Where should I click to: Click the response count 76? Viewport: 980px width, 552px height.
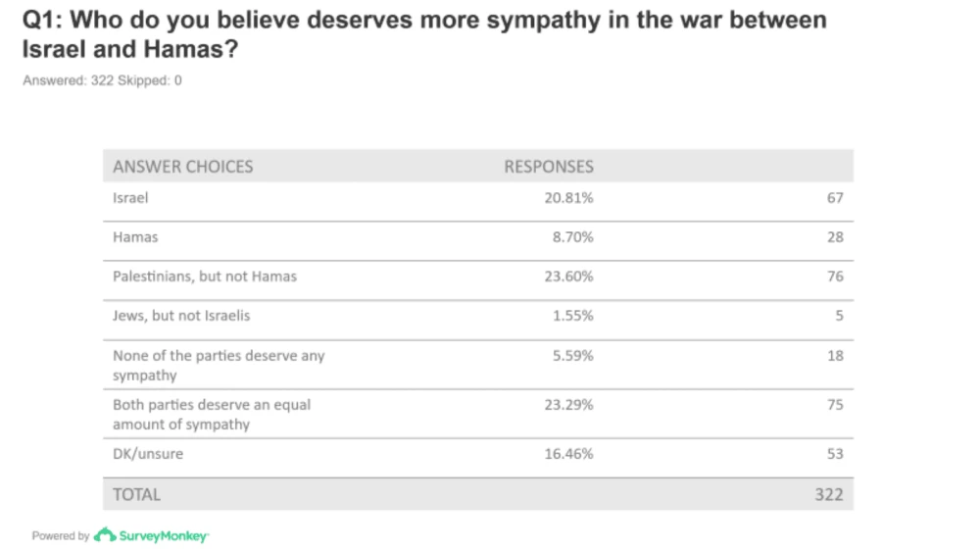point(834,276)
